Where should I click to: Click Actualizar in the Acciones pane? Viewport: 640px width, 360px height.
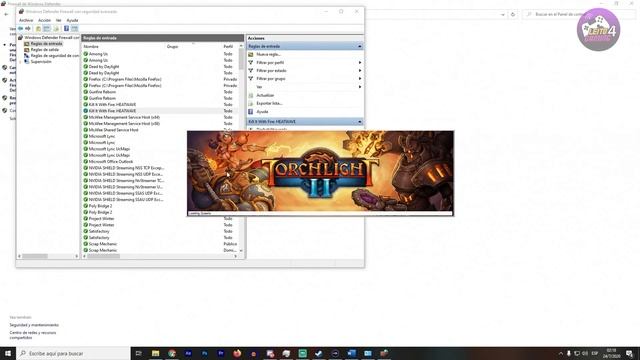pyautogui.click(x=265, y=95)
